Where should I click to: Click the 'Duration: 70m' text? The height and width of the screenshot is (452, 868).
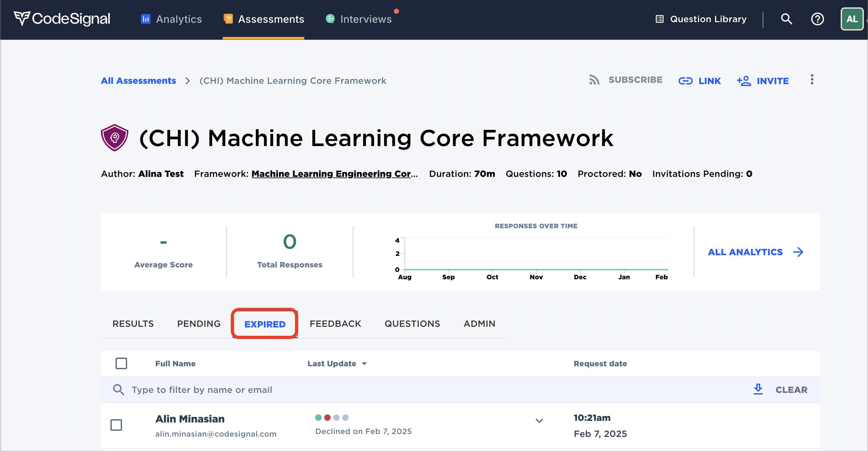coord(462,174)
